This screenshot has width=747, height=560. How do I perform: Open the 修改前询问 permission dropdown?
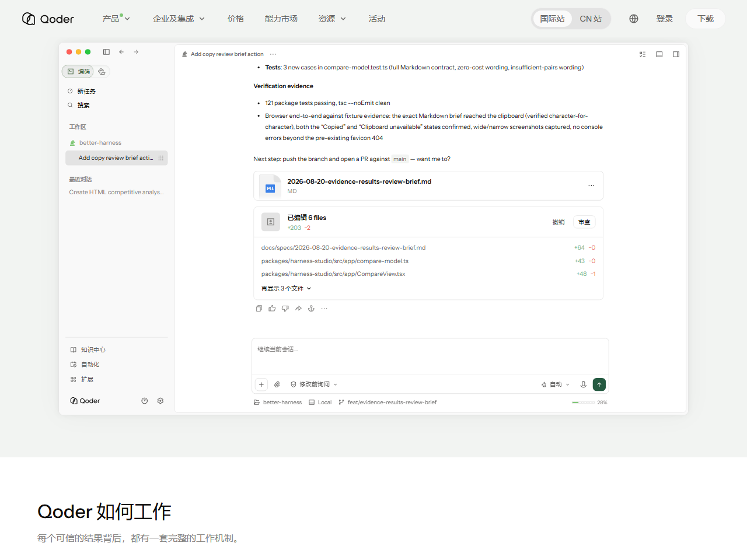[314, 384]
